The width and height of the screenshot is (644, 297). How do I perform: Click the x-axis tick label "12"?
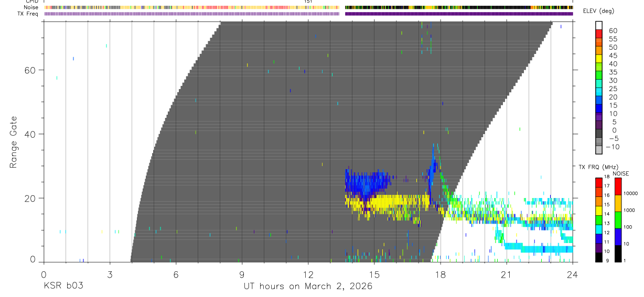(x=308, y=274)
